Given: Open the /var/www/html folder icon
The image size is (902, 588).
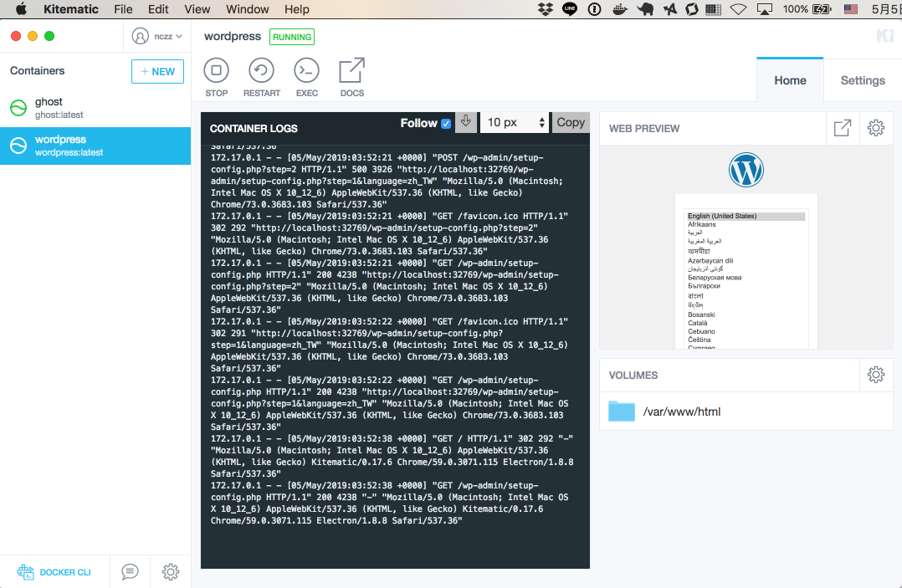Looking at the screenshot, I should pos(621,411).
